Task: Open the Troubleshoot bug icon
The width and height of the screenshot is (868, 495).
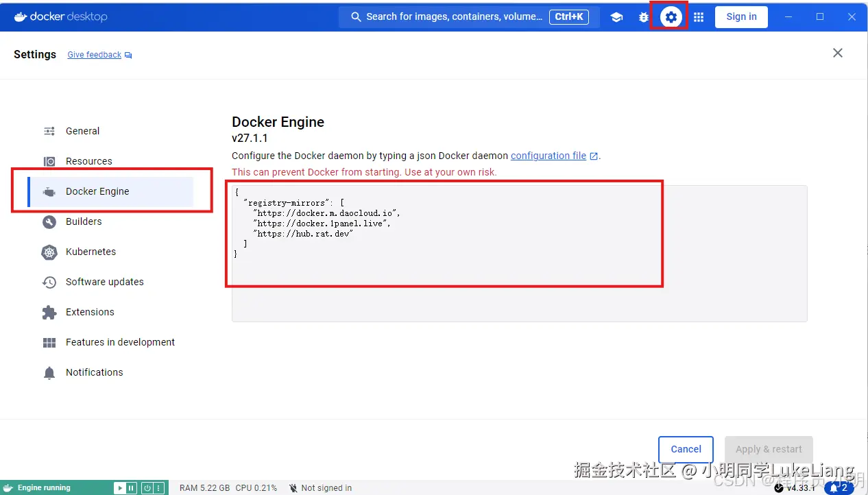Action: click(x=644, y=17)
